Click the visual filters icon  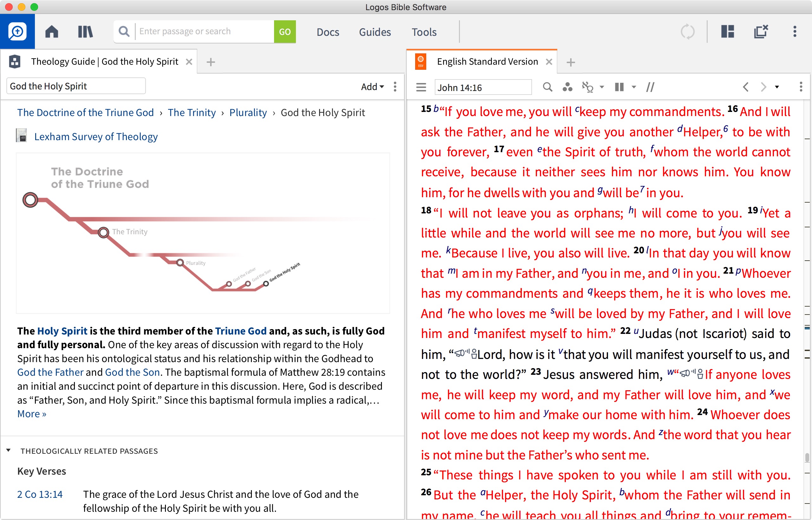[x=567, y=87]
